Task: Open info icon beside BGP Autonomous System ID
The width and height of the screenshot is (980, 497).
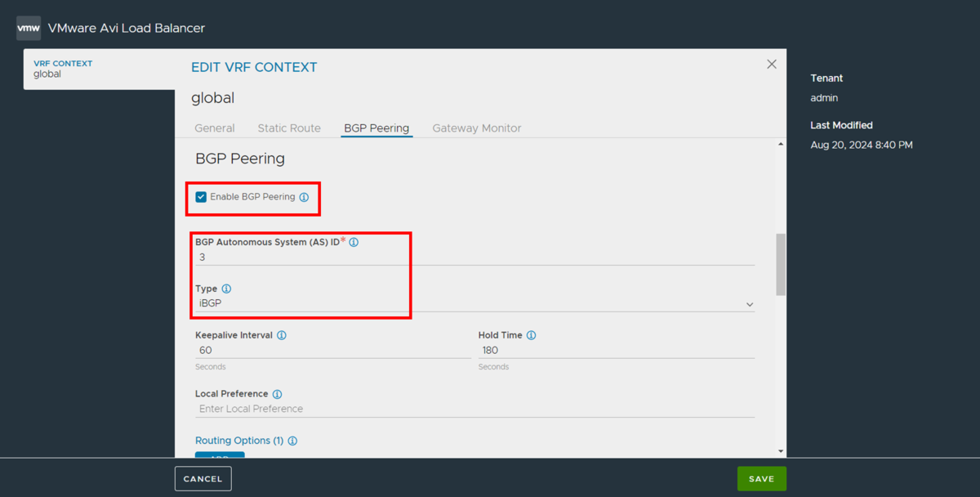Action: point(354,243)
